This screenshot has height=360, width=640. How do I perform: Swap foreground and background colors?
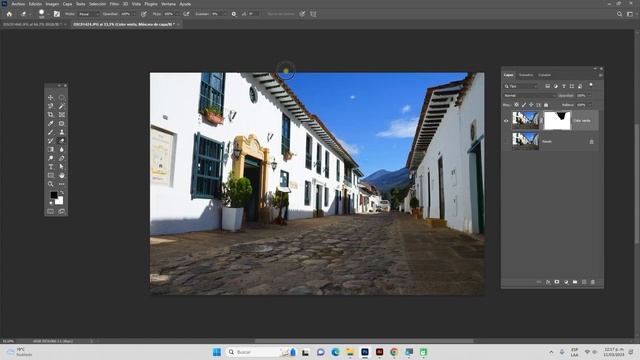tap(62, 192)
